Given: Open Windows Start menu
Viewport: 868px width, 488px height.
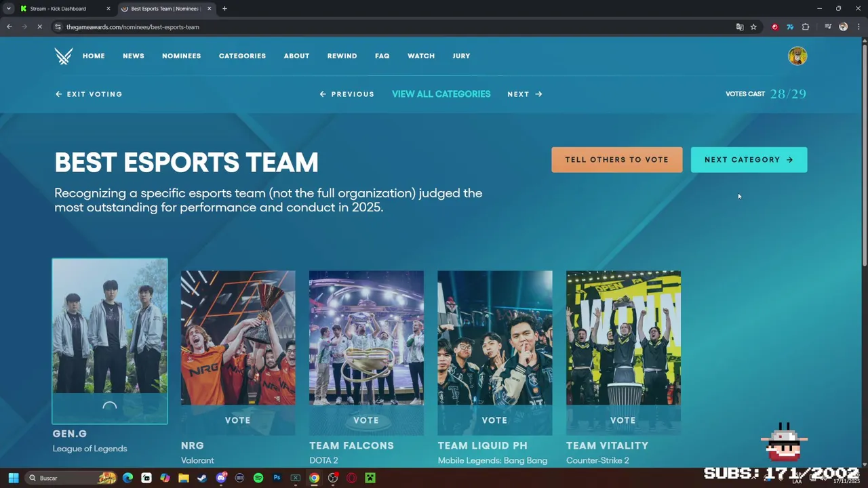Looking at the screenshot, I should point(14,478).
